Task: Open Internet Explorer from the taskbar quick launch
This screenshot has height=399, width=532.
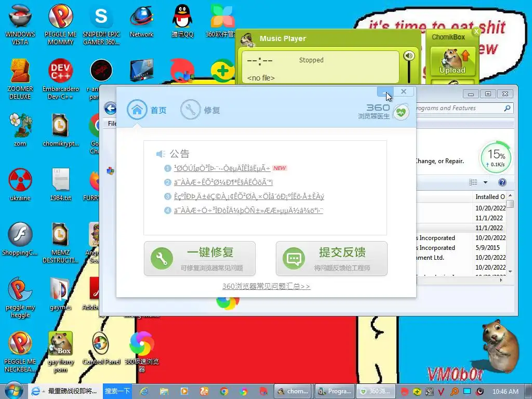Action: click(144, 391)
